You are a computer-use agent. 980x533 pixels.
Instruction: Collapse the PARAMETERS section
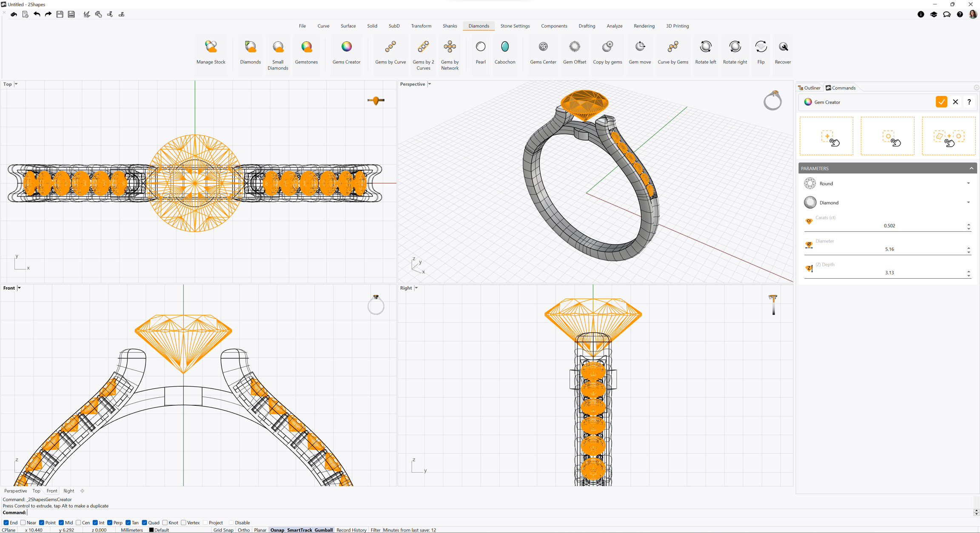[971, 168]
